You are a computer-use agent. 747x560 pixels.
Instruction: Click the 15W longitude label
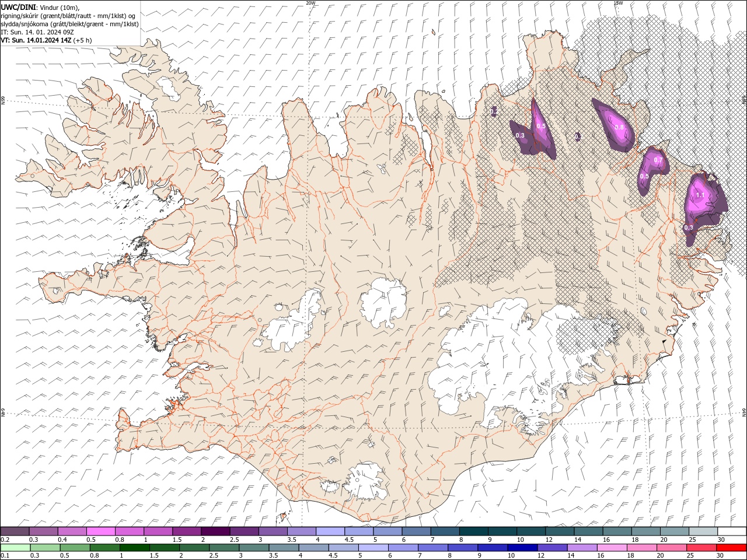coord(618,3)
